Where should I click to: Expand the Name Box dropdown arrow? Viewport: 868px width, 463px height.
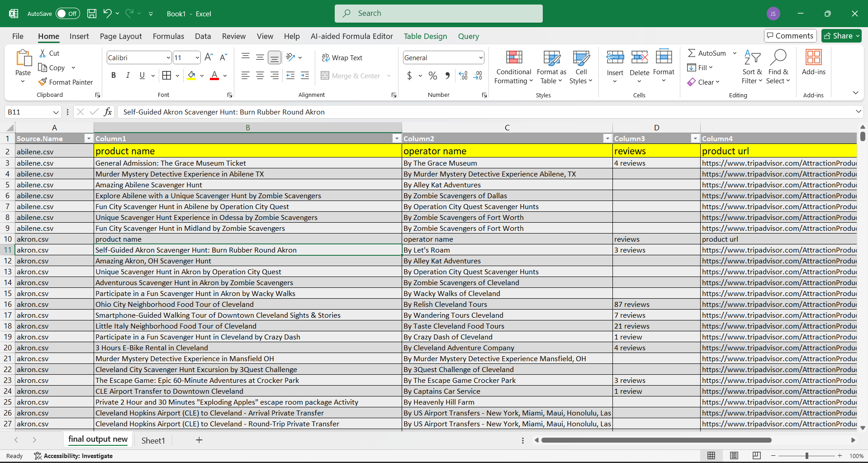[x=56, y=112]
